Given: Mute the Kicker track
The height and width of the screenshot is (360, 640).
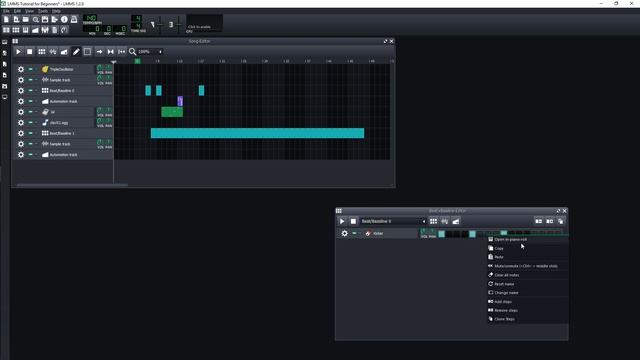Looking at the screenshot, I should (x=354, y=233).
